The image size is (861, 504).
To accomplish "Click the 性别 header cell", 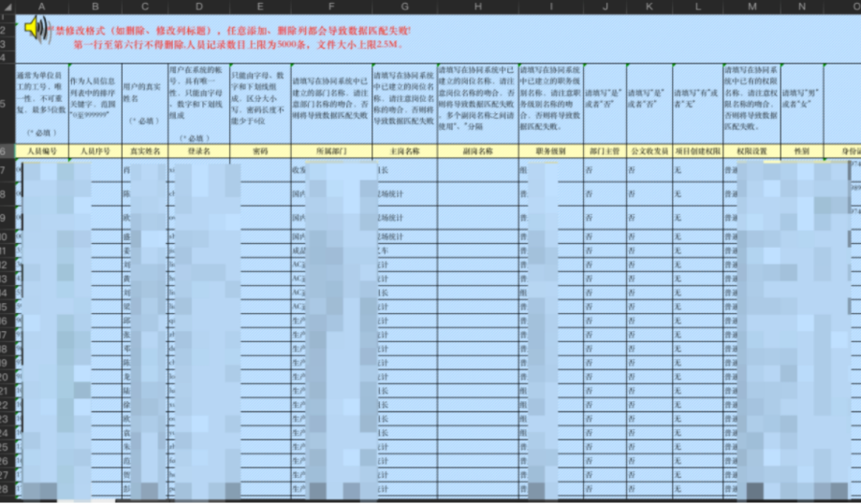I will [802, 151].
